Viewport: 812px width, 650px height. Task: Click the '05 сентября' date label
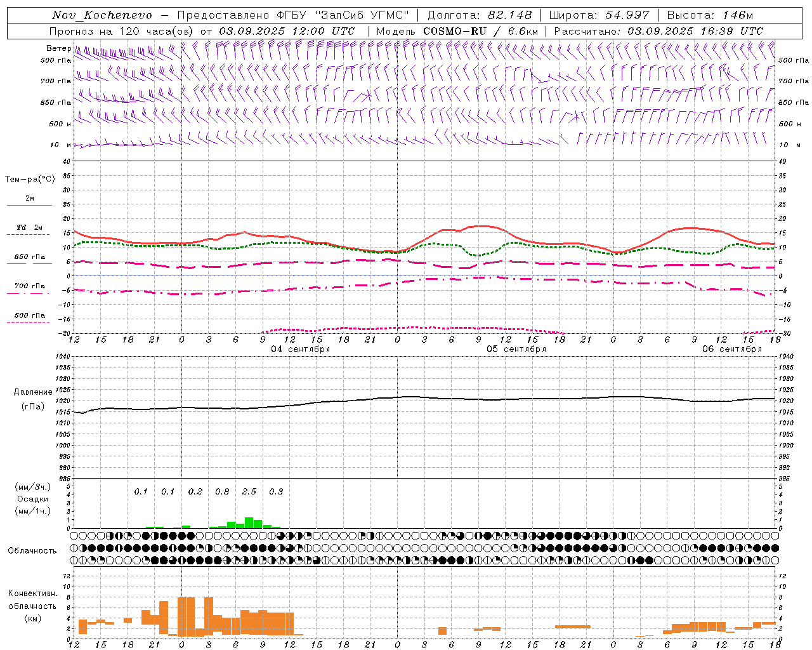[x=516, y=349]
